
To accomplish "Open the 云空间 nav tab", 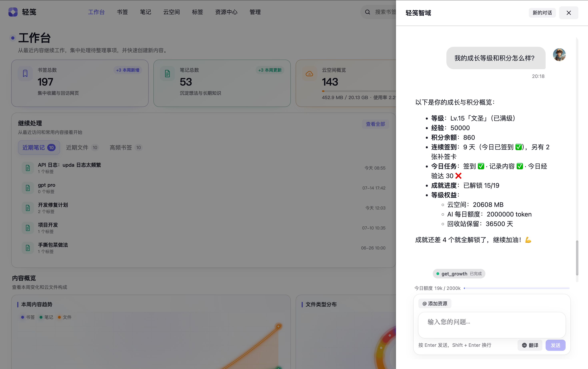I will coord(171,12).
